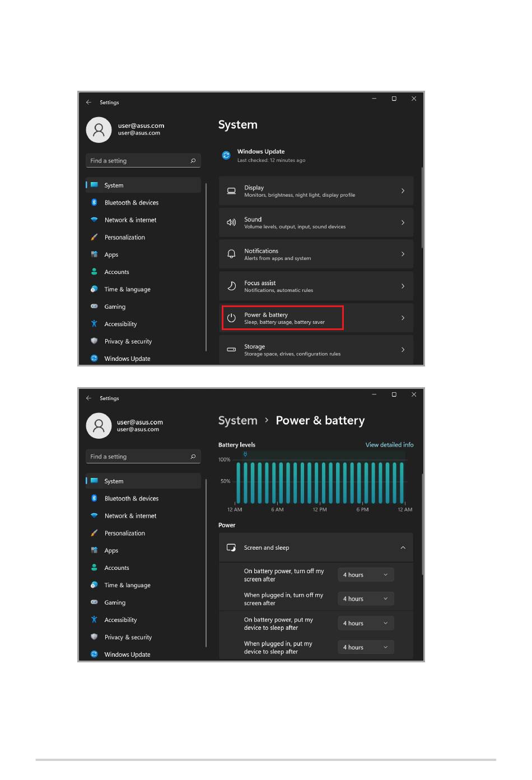Click the Notifications bell icon in the System list
This screenshot has width=532, height=780.
pos(231,254)
